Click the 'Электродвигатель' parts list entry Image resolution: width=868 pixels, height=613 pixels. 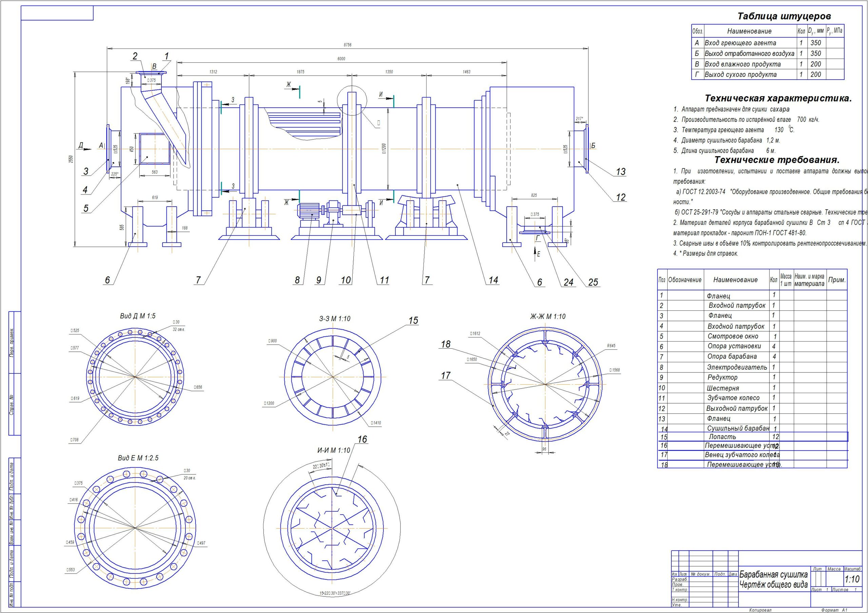pyautogui.click(x=737, y=367)
